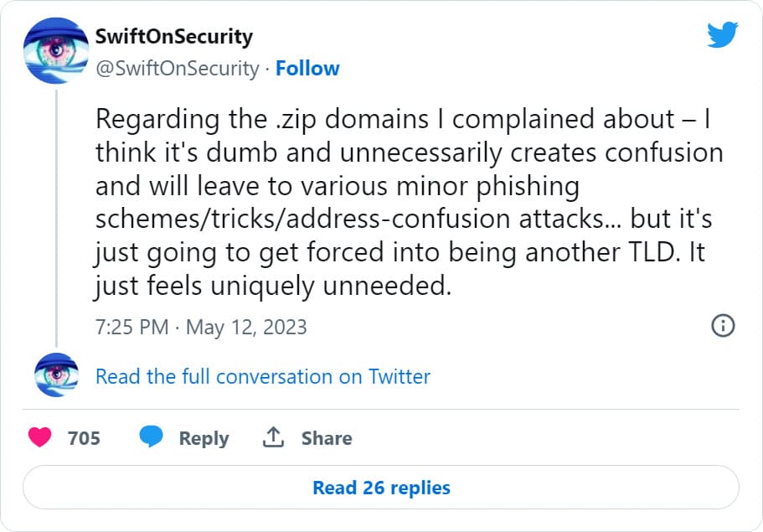Click the small avatar beside the conversation link
763x532 pixels.
[x=55, y=375]
